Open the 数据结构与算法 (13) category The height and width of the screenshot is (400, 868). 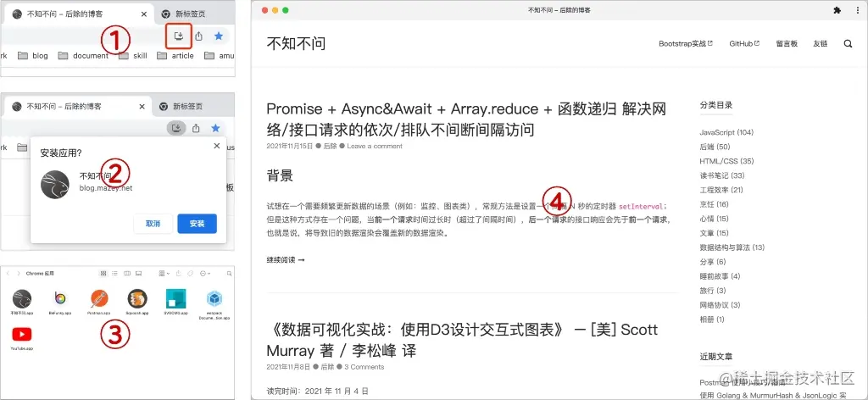pos(732,247)
